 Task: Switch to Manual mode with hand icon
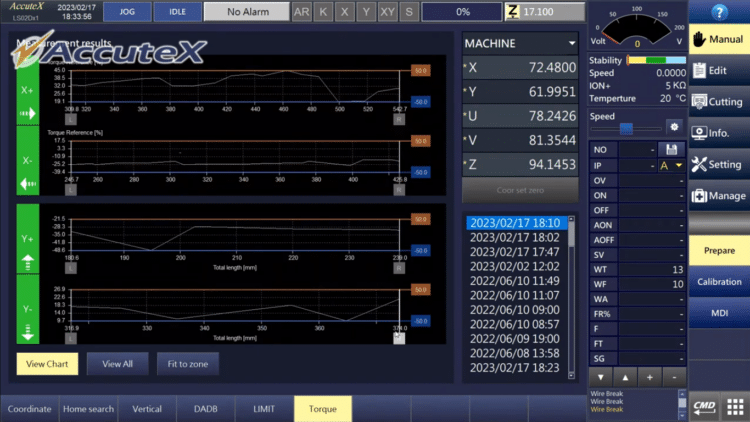coord(719,39)
